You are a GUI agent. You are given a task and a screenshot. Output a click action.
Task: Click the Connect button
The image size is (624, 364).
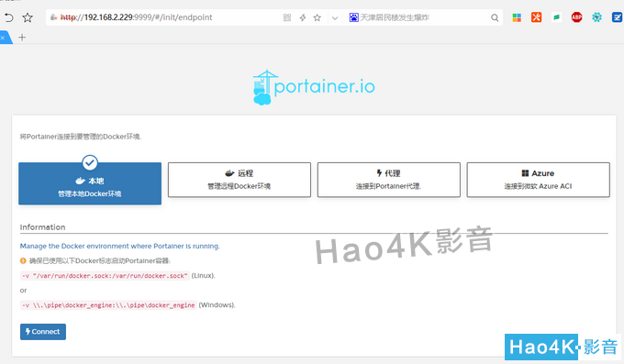(x=43, y=332)
